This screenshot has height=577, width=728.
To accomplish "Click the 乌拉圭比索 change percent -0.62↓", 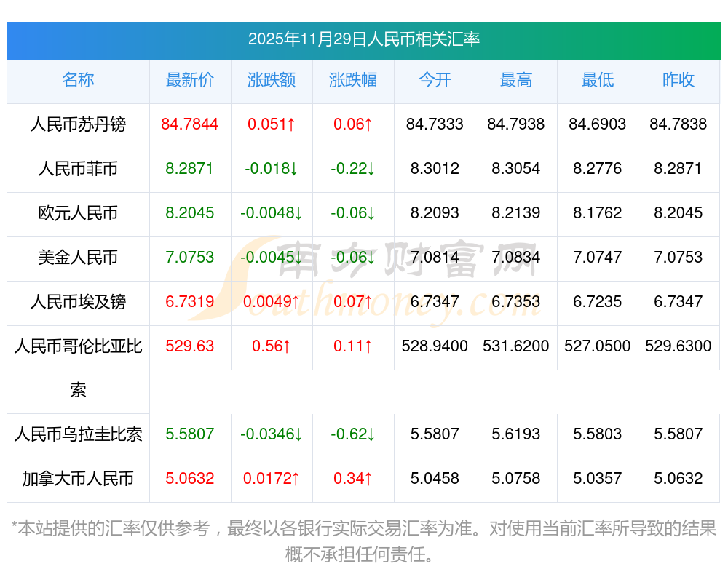I will 353,434.
